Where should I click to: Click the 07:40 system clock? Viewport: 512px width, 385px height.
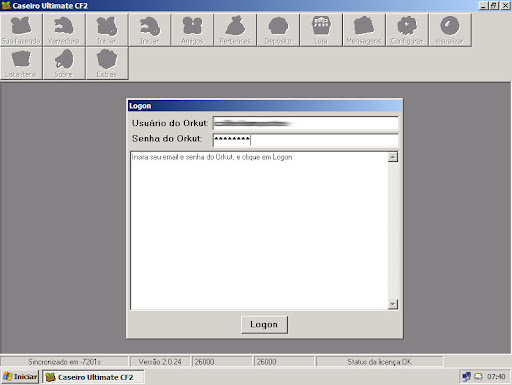point(496,377)
